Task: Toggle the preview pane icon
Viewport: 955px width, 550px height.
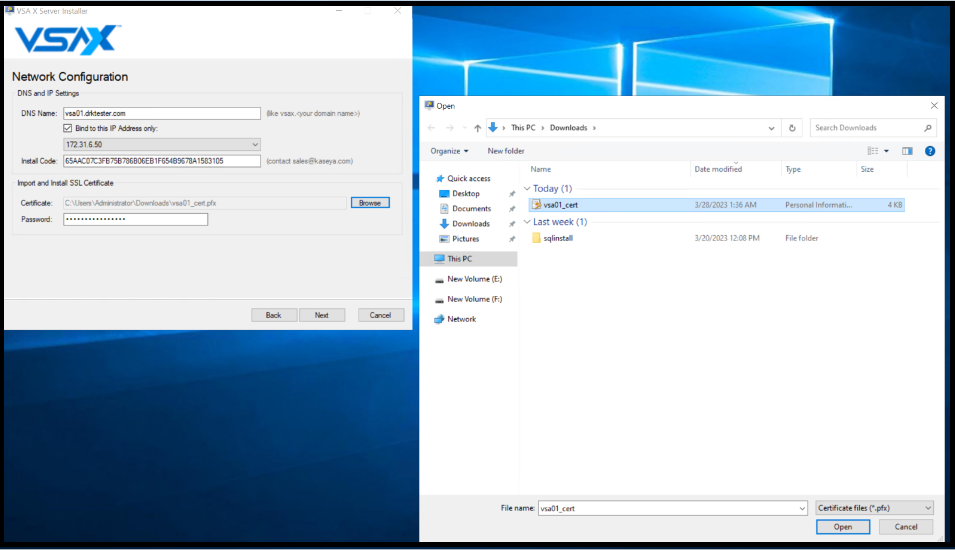Action: point(907,151)
